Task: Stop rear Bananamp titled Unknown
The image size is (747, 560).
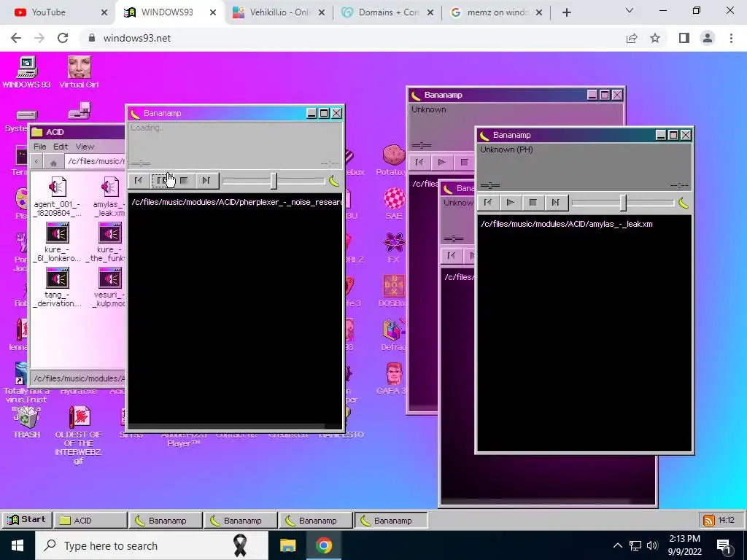Action: coord(465,163)
